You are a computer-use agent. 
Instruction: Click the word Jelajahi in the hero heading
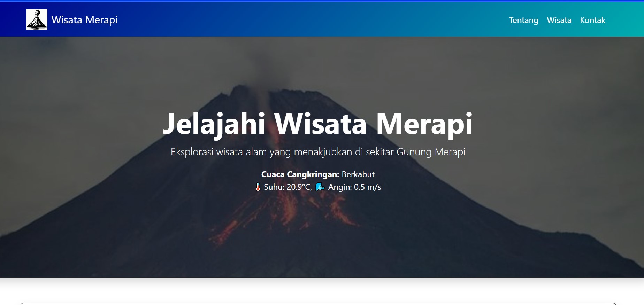tap(214, 124)
